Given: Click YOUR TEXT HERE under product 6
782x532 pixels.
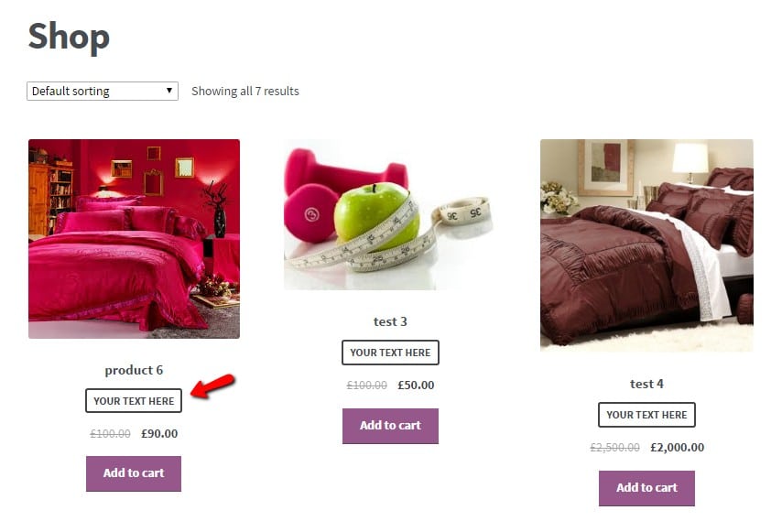Looking at the screenshot, I should (134, 401).
